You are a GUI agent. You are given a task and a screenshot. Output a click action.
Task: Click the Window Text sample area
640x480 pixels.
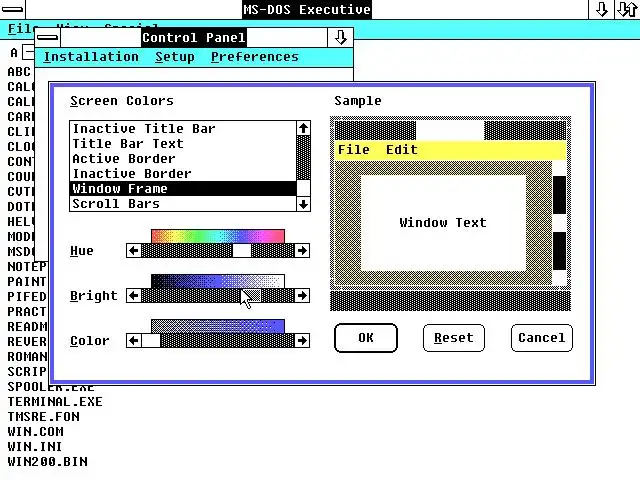coord(443,223)
